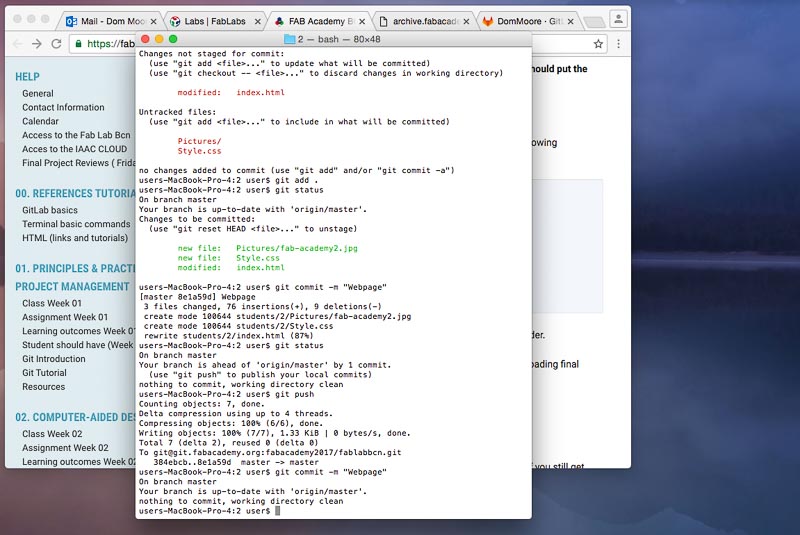This screenshot has height=535, width=800.
Task: Open Chrome profile avatar button
Action: 618,19
